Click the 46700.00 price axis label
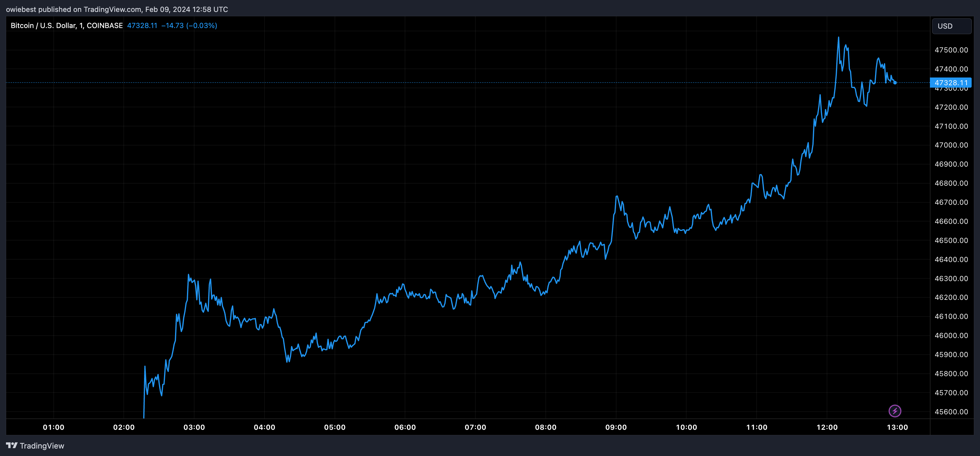The image size is (980, 456). pos(951,202)
